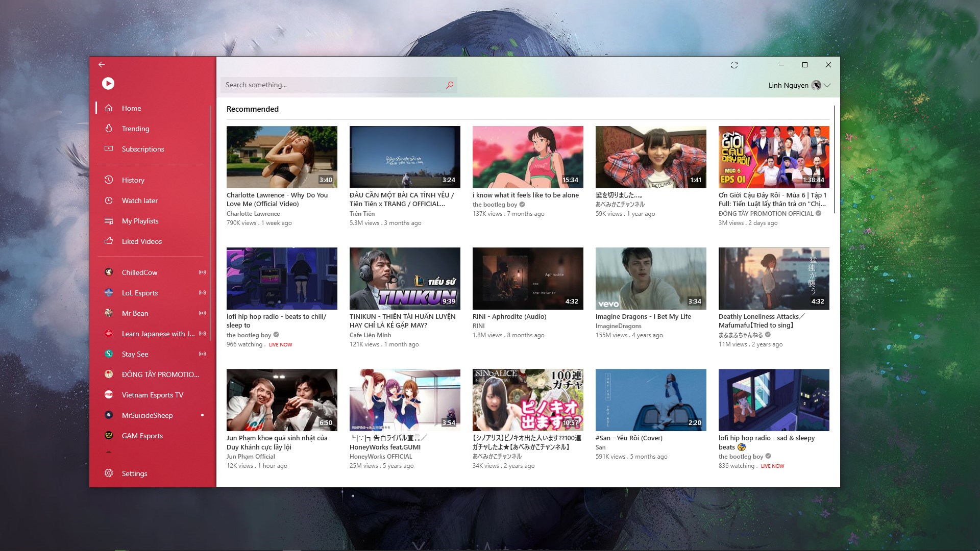Screen dimensions: 980x551
Task: Open Watch later list
Action: point(139,201)
